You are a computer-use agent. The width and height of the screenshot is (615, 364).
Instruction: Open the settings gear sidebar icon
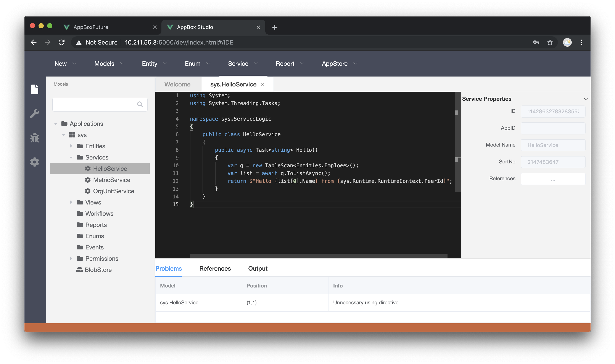tap(35, 162)
